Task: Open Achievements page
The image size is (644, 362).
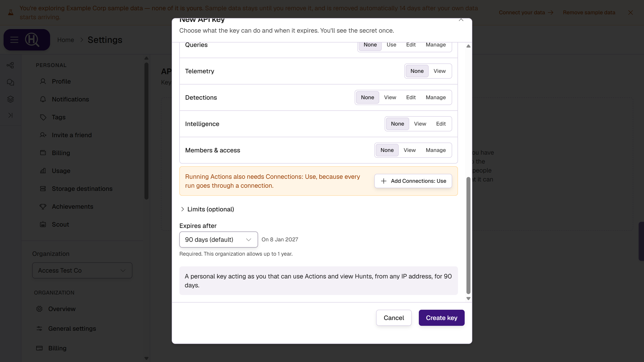Action: click(83, 207)
